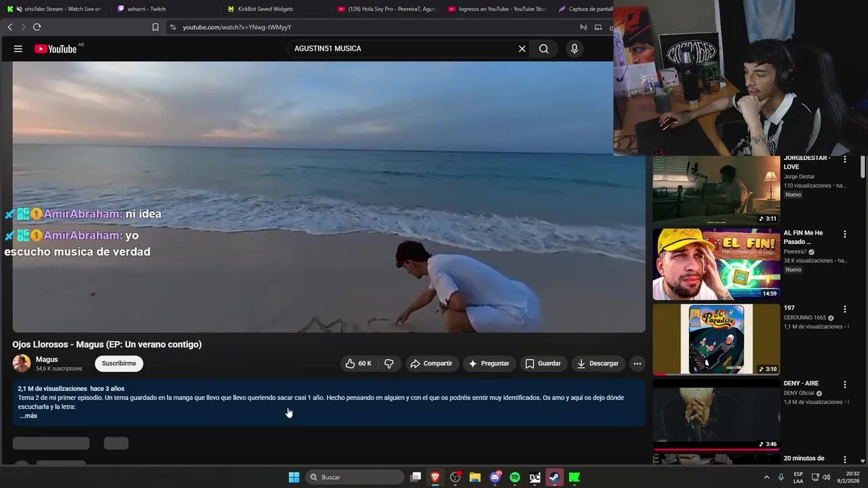Open Task View on the taskbar

point(416,477)
